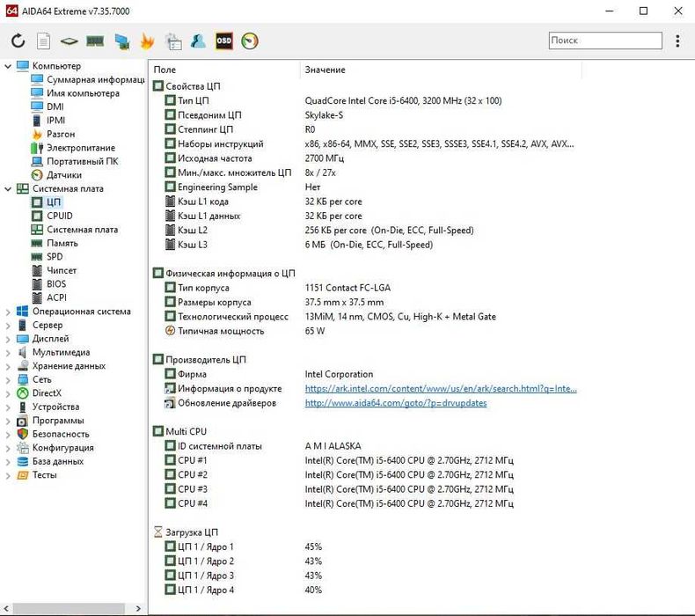Image resolution: width=695 pixels, height=616 pixels.
Task: Expand the Операционная система tree node
Action: tap(8, 312)
